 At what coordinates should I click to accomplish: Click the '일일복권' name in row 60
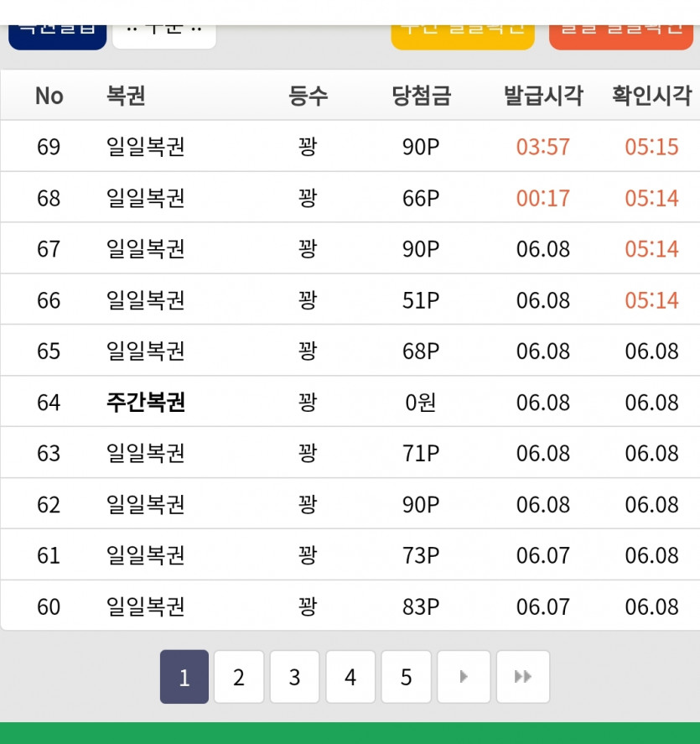(146, 607)
